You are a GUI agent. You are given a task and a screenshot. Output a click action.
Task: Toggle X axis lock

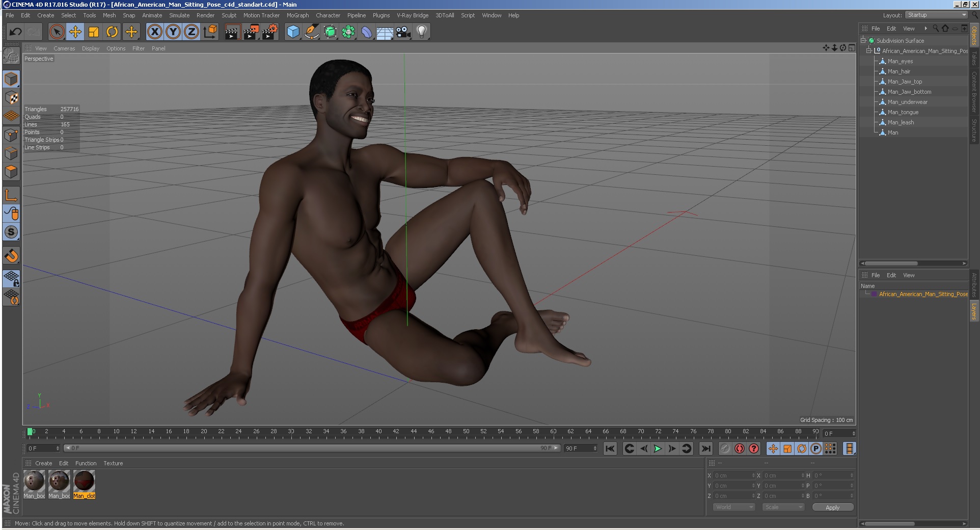155,32
